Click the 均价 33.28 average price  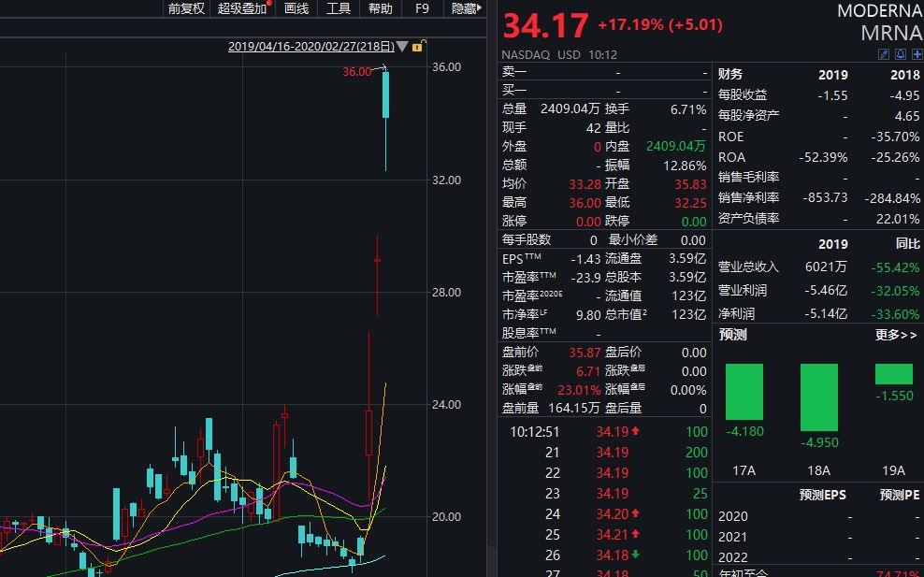coord(585,184)
